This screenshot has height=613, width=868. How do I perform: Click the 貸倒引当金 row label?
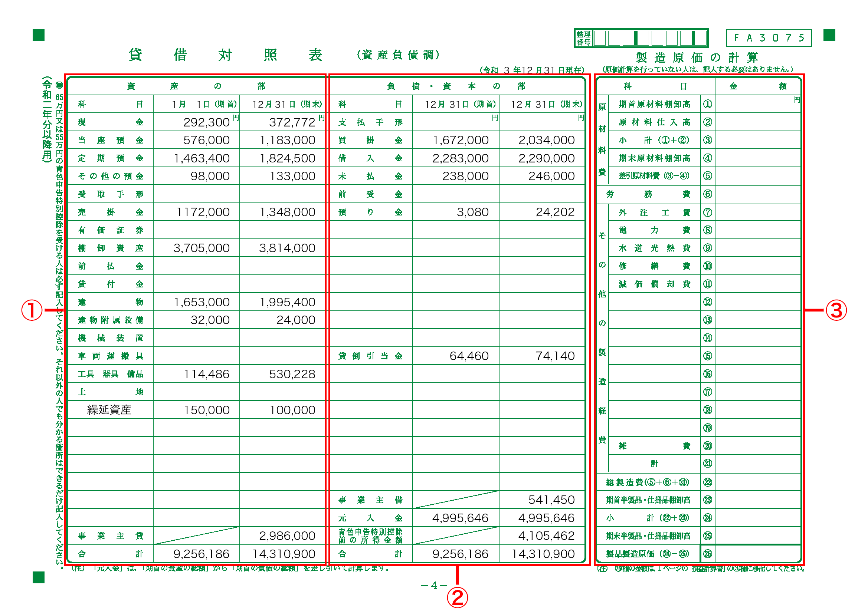point(370,356)
